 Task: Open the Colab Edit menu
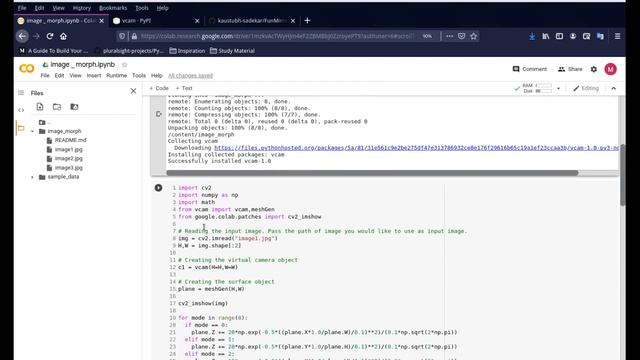[59, 76]
